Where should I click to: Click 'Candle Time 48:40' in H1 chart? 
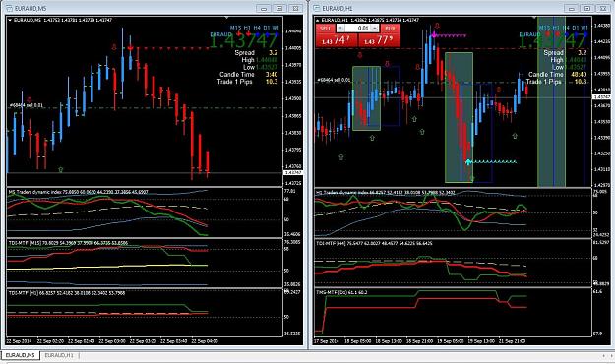(x=557, y=74)
